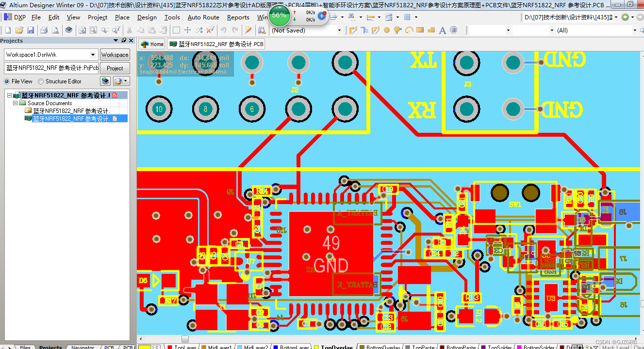Image resolution: width=644 pixels, height=349 pixels.
Task: Select the File View radio button
Action: (6, 81)
